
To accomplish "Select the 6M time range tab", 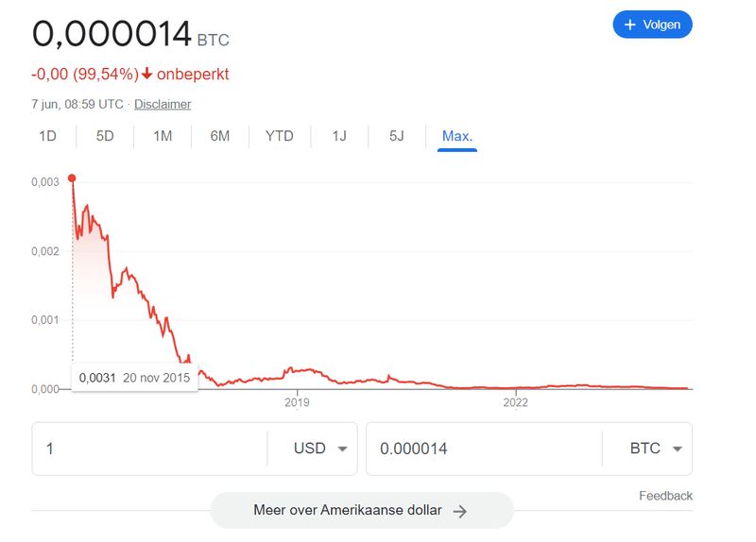I will 220,136.
